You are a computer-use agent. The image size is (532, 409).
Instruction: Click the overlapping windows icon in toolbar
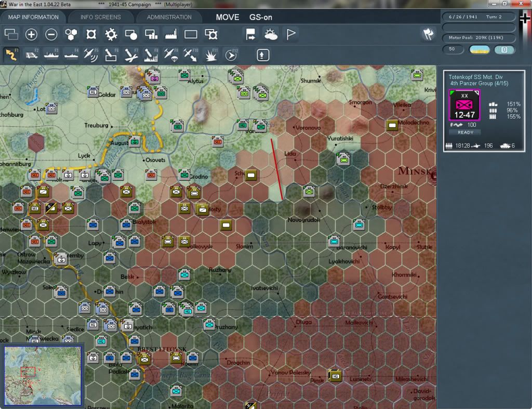click(x=11, y=34)
